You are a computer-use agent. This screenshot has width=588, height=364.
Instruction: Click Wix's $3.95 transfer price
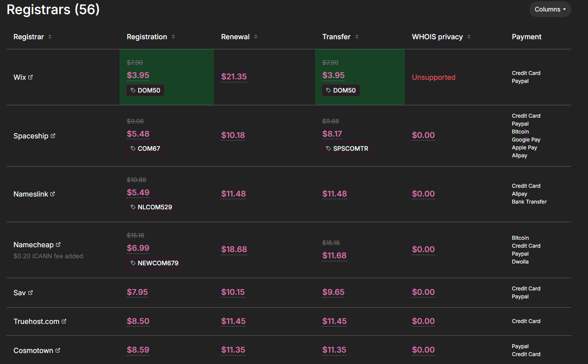[333, 75]
